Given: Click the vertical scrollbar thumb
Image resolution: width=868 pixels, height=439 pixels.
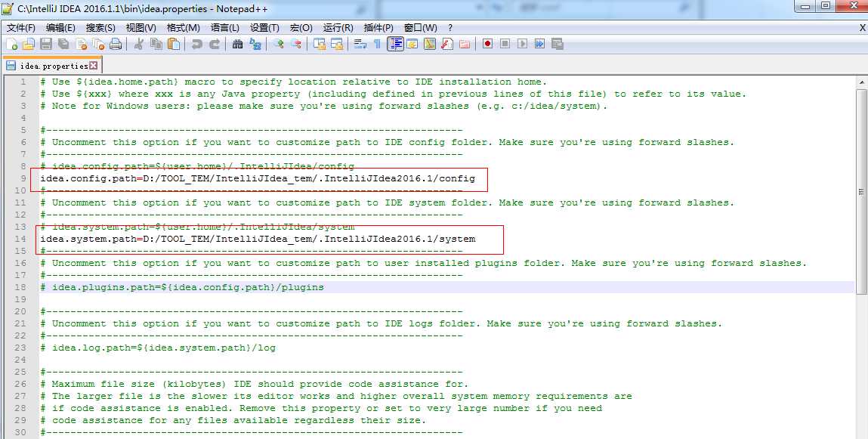Looking at the screenshot, I should [862, 192].
